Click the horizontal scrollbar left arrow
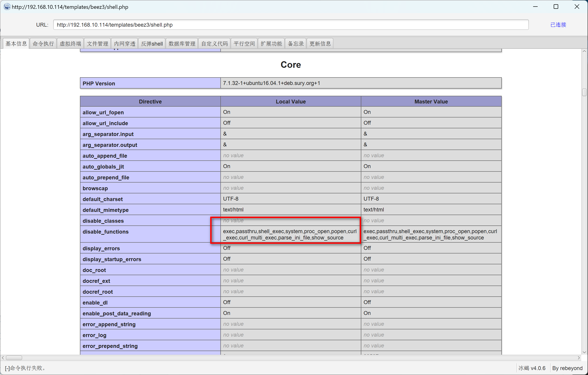The image size is (588, 375). click(x=3, y=358)
